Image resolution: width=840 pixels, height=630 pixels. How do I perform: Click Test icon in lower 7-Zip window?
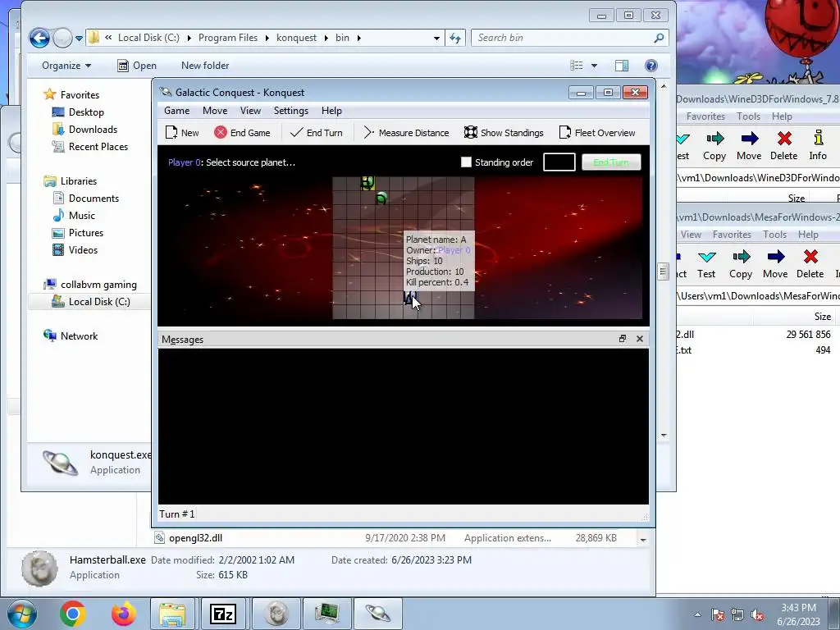[x=706, y=258]
